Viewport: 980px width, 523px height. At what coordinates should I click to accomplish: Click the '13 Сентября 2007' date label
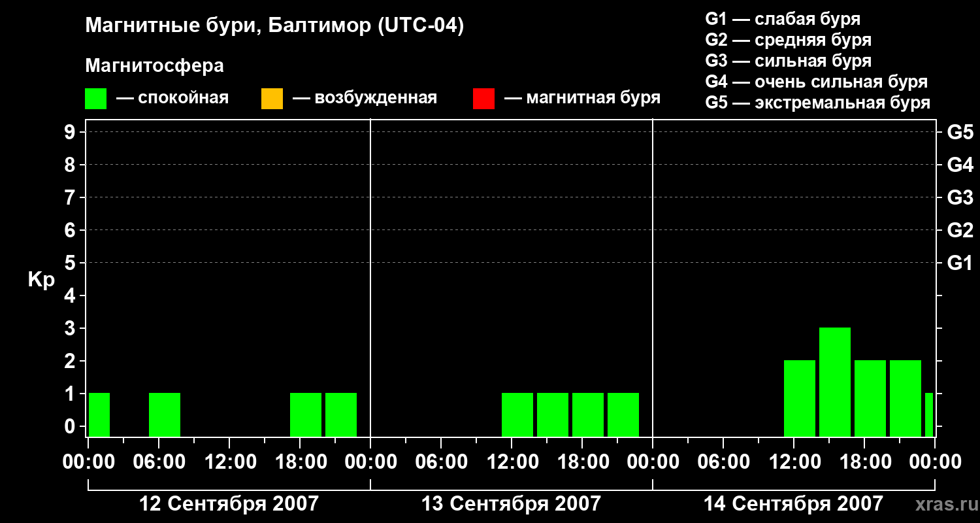[511, 503]
